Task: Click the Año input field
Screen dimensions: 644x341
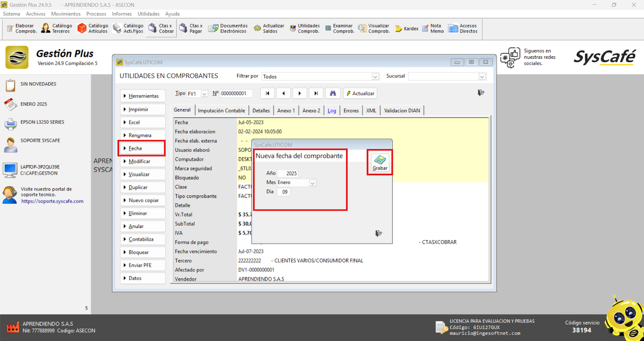Action: pos(288,173)
